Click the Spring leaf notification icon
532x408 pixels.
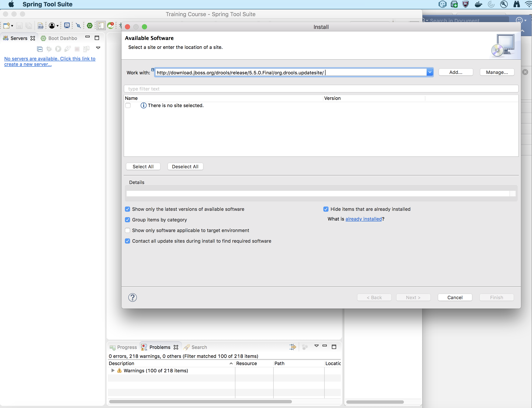111,25
